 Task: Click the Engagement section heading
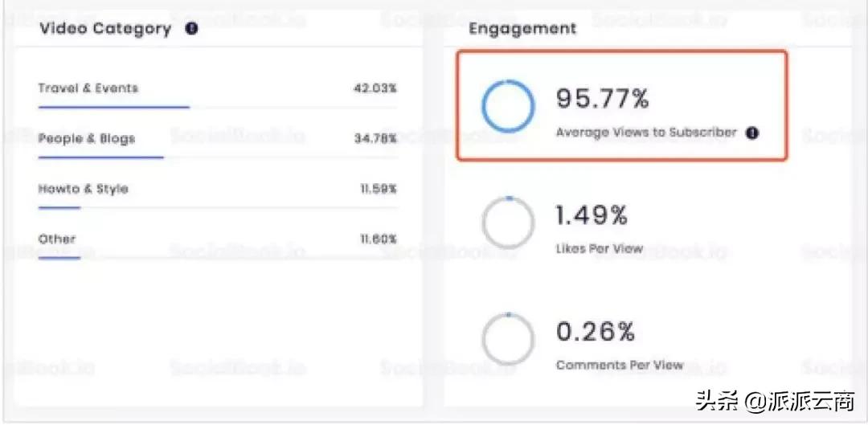(522, 29)
